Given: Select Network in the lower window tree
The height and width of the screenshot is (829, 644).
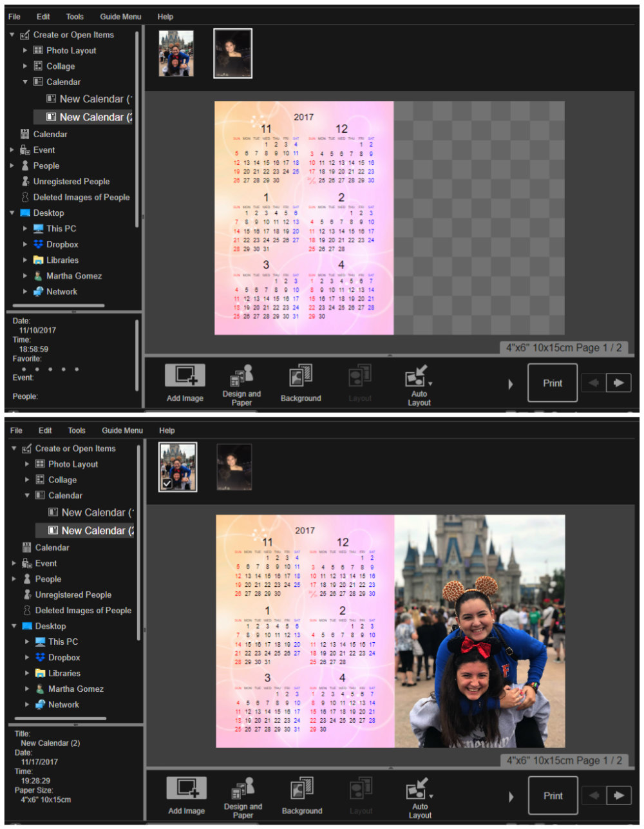Looking at the screenshot, I should (64, 705).
